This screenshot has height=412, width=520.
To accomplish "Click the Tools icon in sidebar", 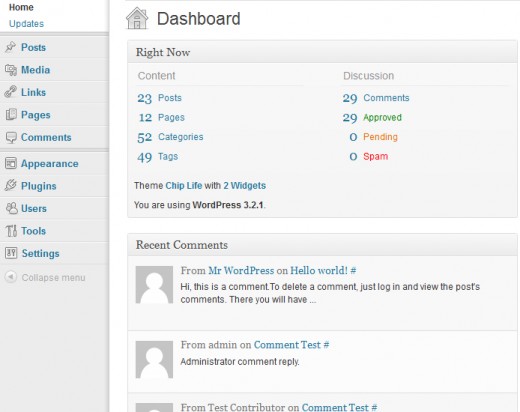I will (x=11, y=231).
